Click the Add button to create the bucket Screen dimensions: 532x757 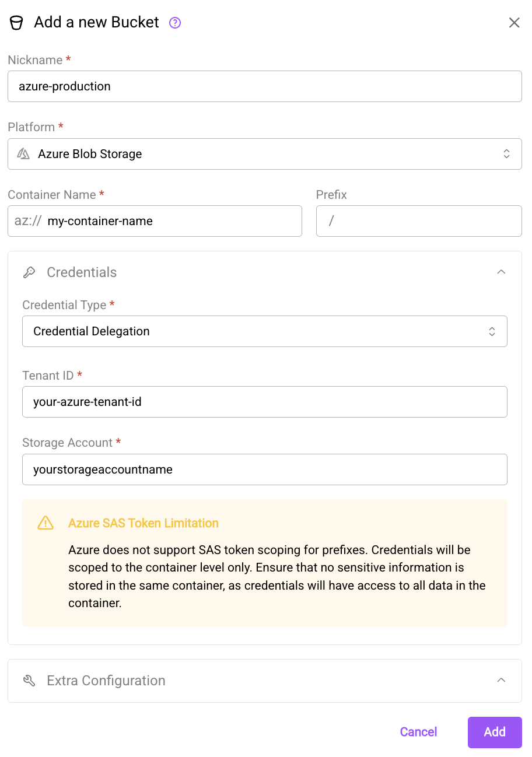(x=494, y=732)
